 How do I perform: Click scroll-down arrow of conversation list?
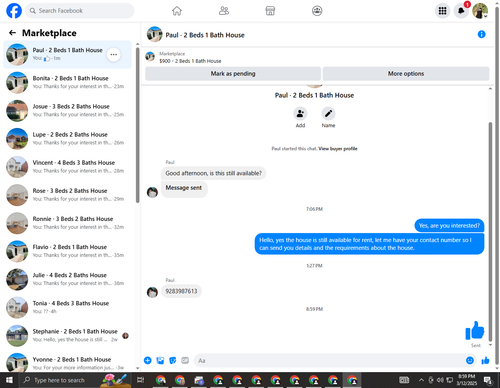click(x=138, y=368)
